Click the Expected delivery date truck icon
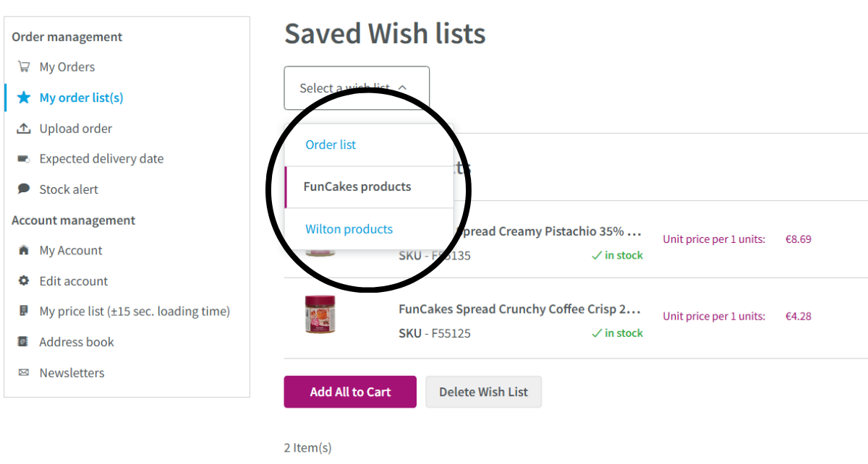 pos(24,159)
